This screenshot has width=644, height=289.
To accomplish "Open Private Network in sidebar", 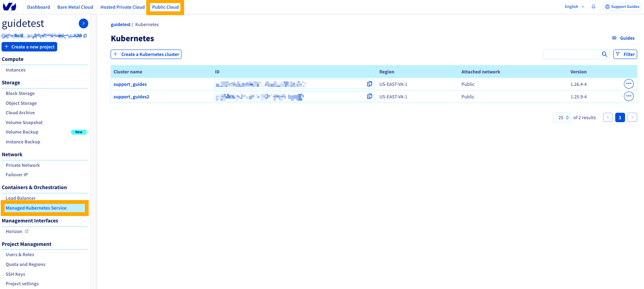I will pyautogui.click(x=23, y=165).
